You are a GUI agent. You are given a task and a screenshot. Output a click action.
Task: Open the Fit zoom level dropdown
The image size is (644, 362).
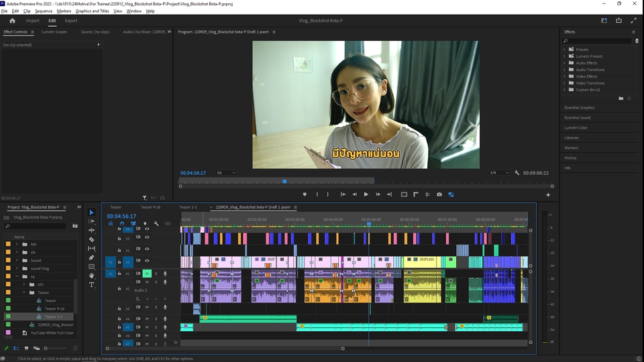[225, 173]
